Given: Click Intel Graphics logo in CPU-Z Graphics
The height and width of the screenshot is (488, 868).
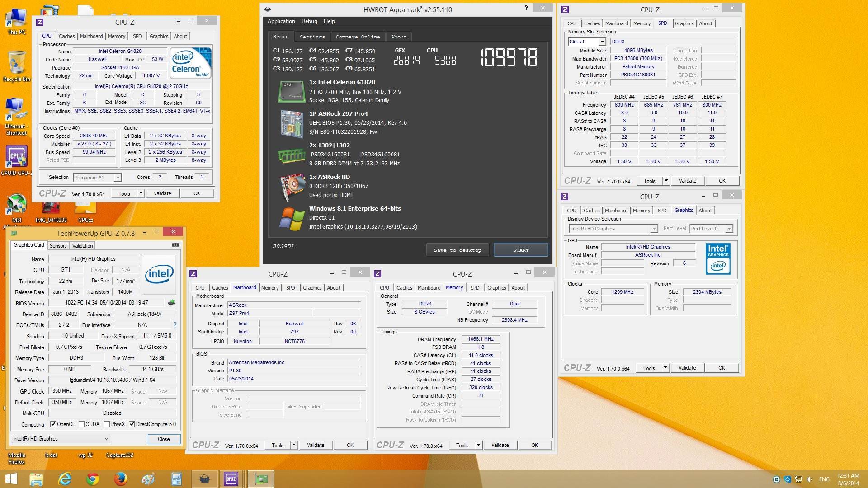Looking at the screenshot, I should [x=718, y=259].
